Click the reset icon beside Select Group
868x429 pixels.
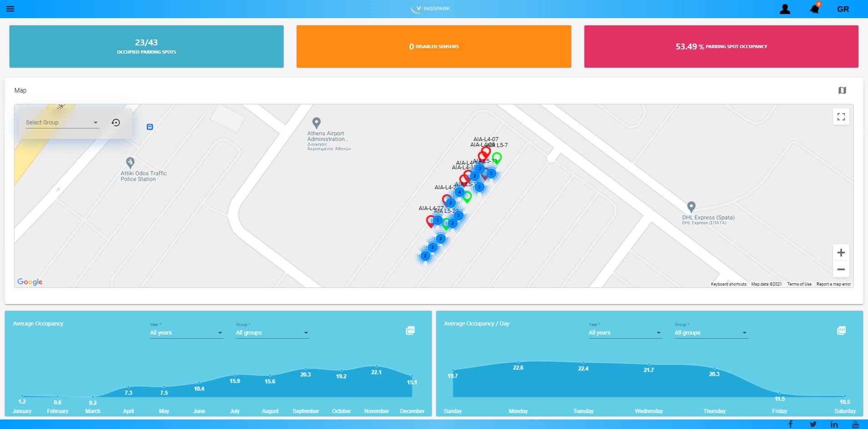(115, 122)
